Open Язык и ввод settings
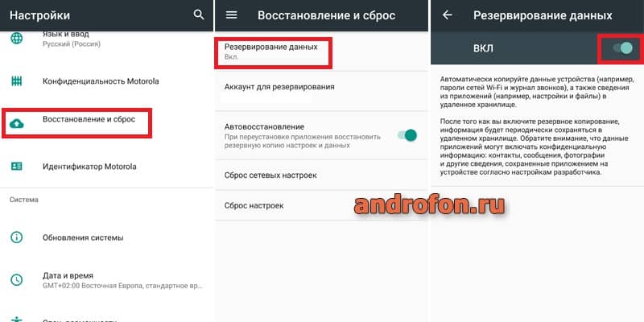Image resolution: width=644 pixels, height=322 pixels. pos(107,39)
